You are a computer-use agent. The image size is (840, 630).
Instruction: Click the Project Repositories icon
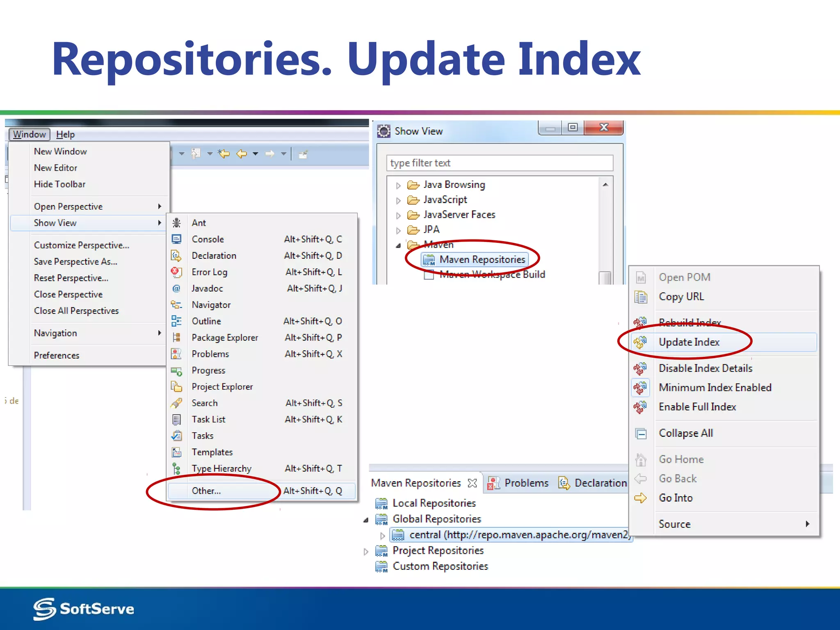pos(381,551)
